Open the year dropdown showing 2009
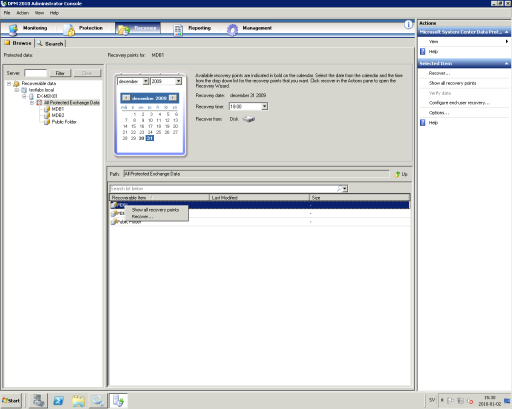This screenshot has height=409, width=512. (179, 81)
